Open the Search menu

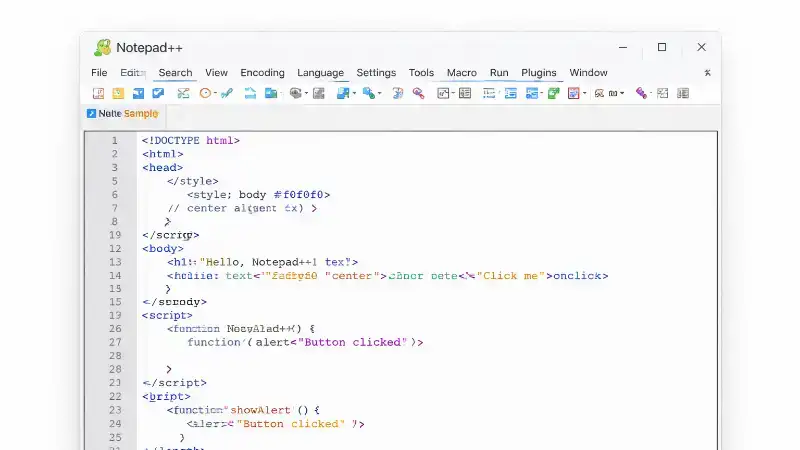[x=175, y=73]
